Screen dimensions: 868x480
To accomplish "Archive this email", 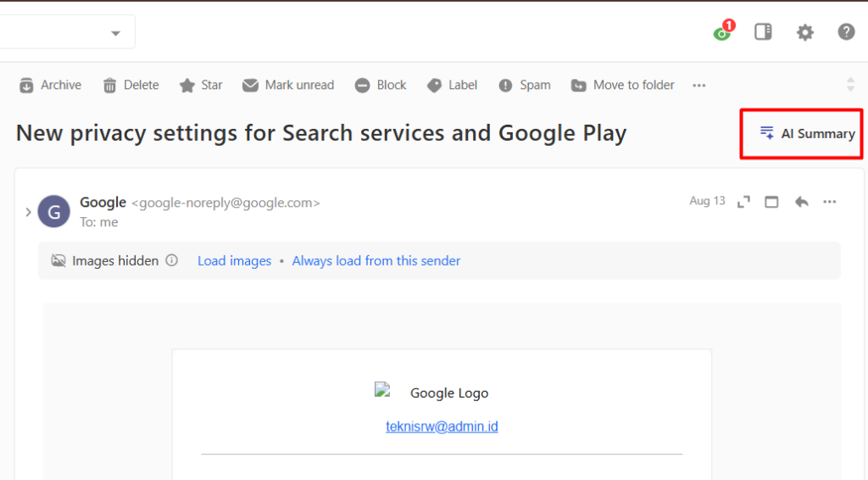I will pyautogui.click(x=50, y=86).
